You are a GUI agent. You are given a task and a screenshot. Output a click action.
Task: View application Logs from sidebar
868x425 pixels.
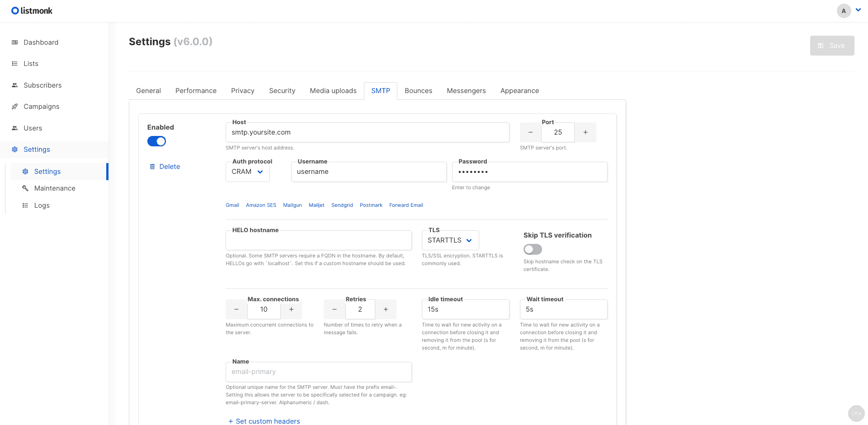tap(42, 205)
